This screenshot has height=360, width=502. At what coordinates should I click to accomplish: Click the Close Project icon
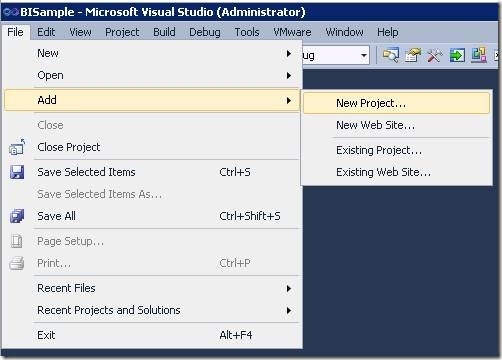pyautogui.click(x=17, y=147)
